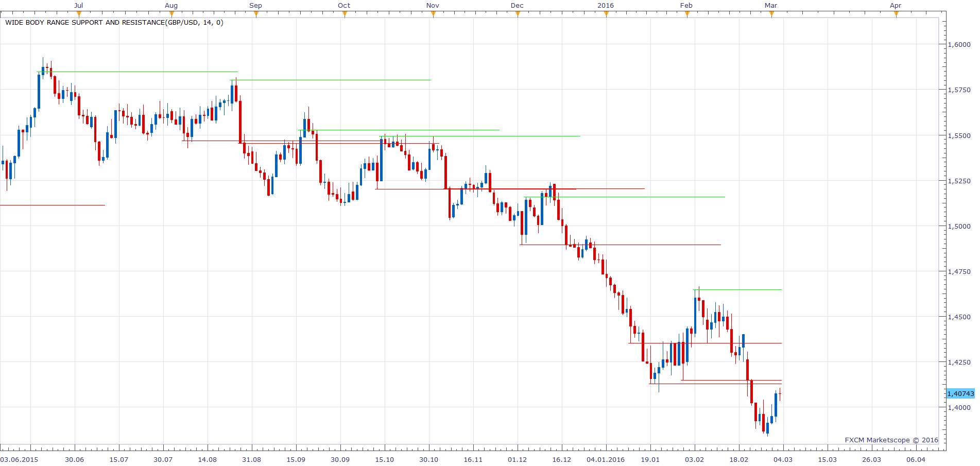Click the 30.10 date axis label
Image resolution: width=980 pixels, height=466 pixels.
pos(429,459)
